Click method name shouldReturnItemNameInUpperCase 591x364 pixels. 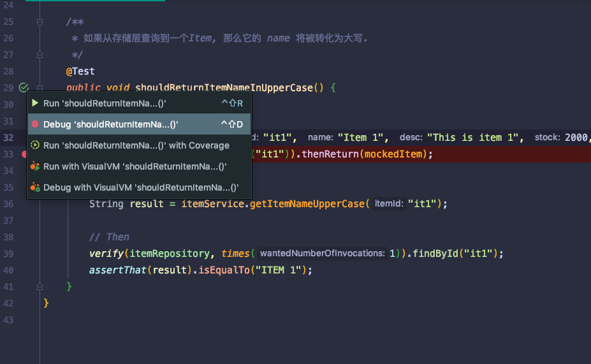click(x=224, y=88)
